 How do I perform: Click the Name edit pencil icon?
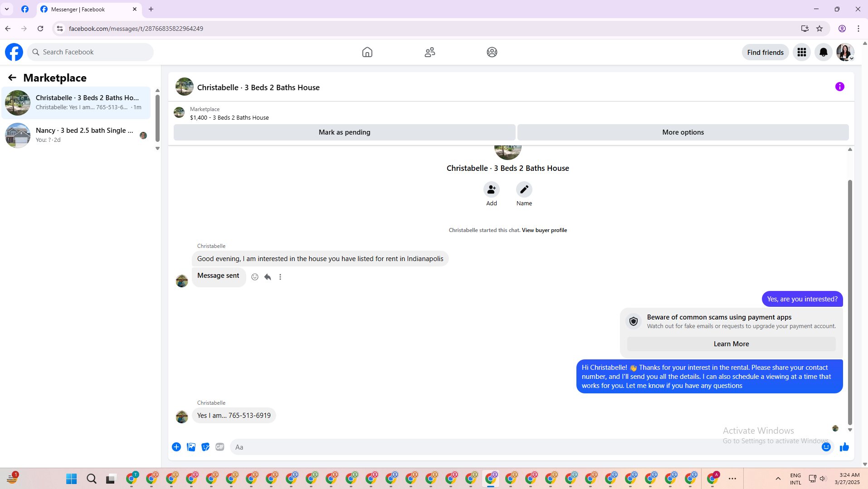click(524, 189)
